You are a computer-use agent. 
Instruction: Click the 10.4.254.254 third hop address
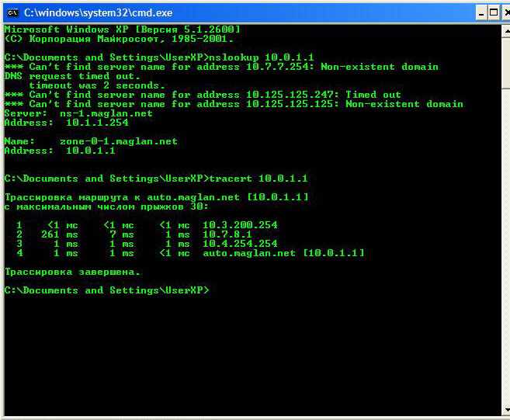[x=240, y=244]
